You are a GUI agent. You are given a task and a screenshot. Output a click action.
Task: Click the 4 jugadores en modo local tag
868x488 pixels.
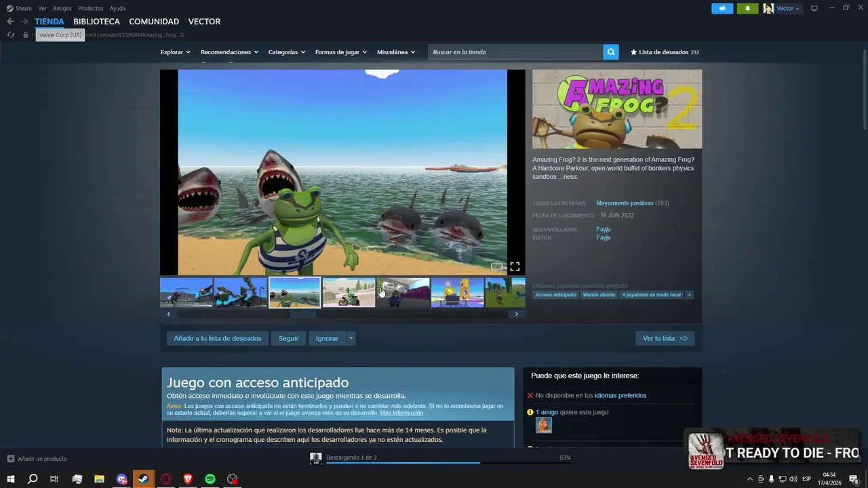point(652,295)
